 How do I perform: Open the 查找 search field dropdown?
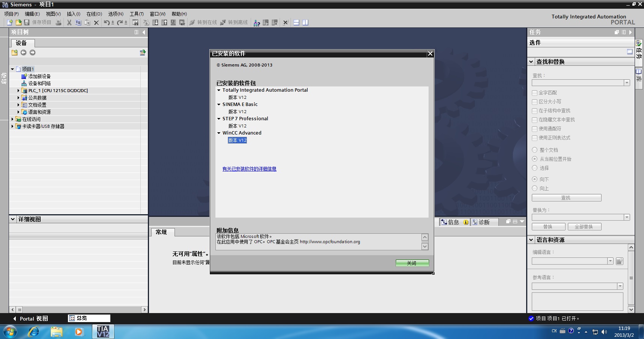pos(627,83)
